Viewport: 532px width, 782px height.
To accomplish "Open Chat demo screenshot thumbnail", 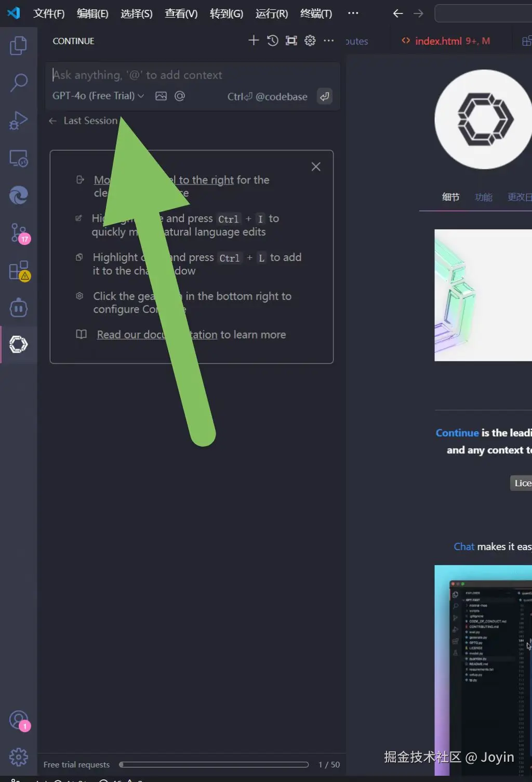I will [483, 671].
